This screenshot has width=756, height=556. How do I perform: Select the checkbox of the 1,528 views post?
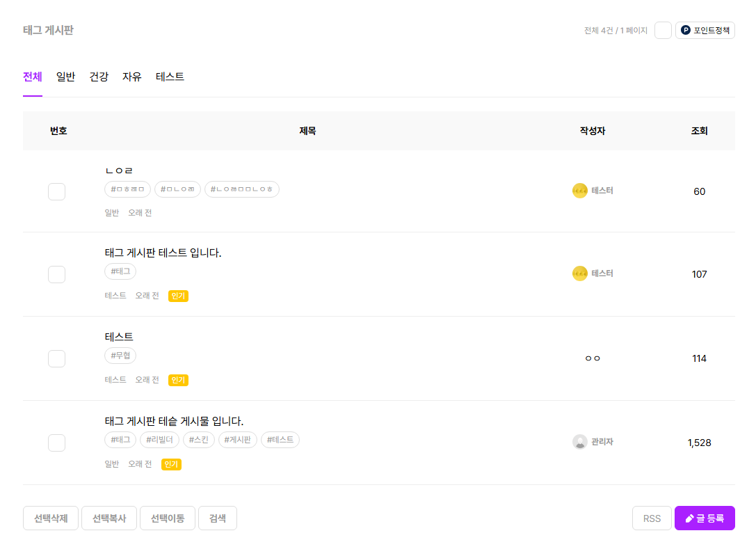point(56,443)
